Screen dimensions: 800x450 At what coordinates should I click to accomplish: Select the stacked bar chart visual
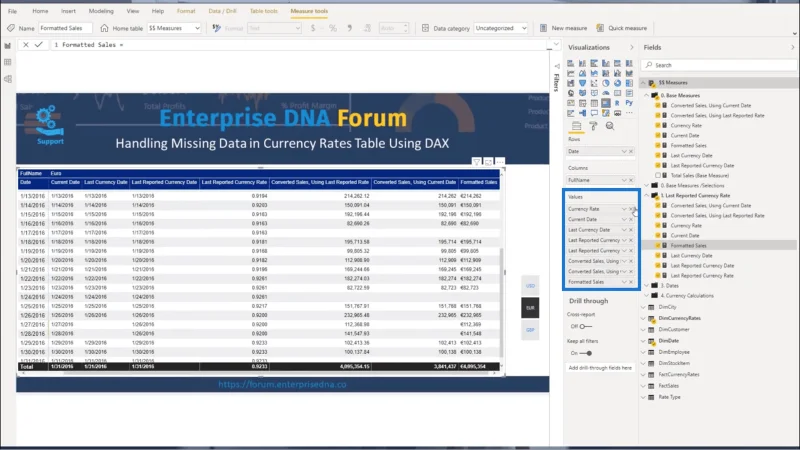tap(570, 63)
